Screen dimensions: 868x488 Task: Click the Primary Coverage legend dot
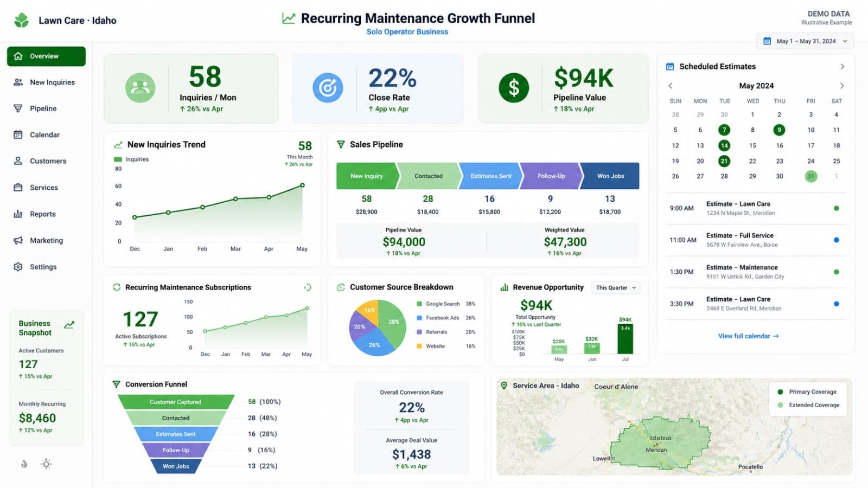pyautogui.click(x=780, y=392)
